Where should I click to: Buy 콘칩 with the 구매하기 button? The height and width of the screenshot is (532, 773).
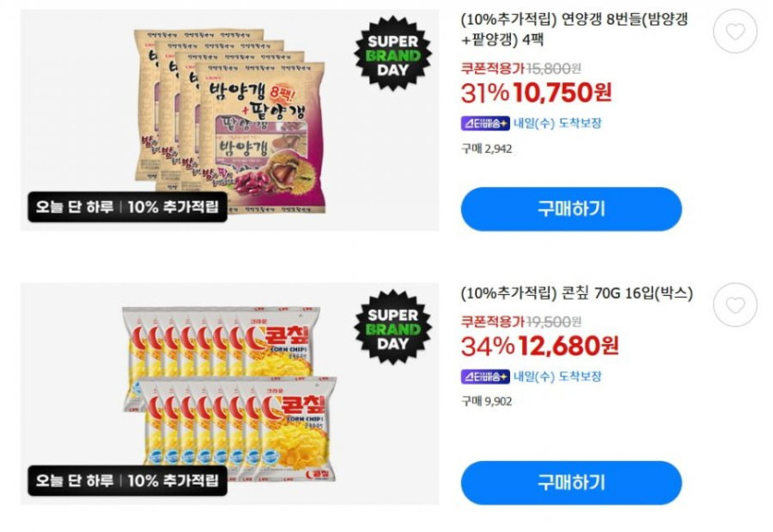(x=571, y=483)
